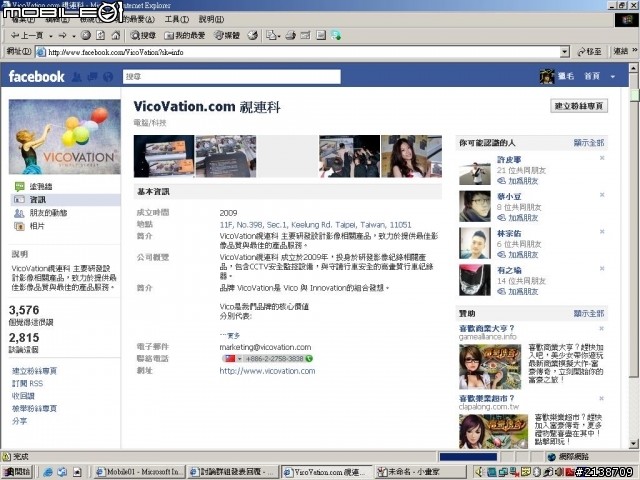Open Facebook friend requests icon
The width and height of the screenshot is (640, 480).
click(77, 77)
